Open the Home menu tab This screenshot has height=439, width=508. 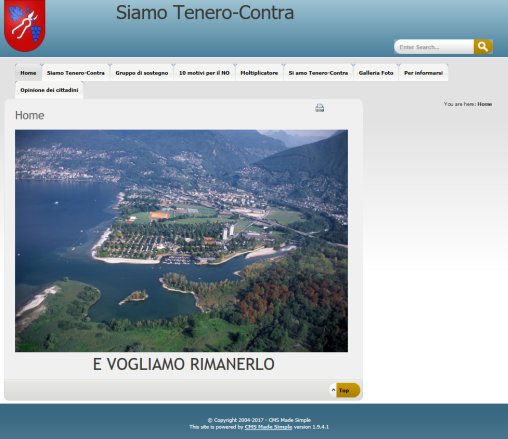coord(28,73)
